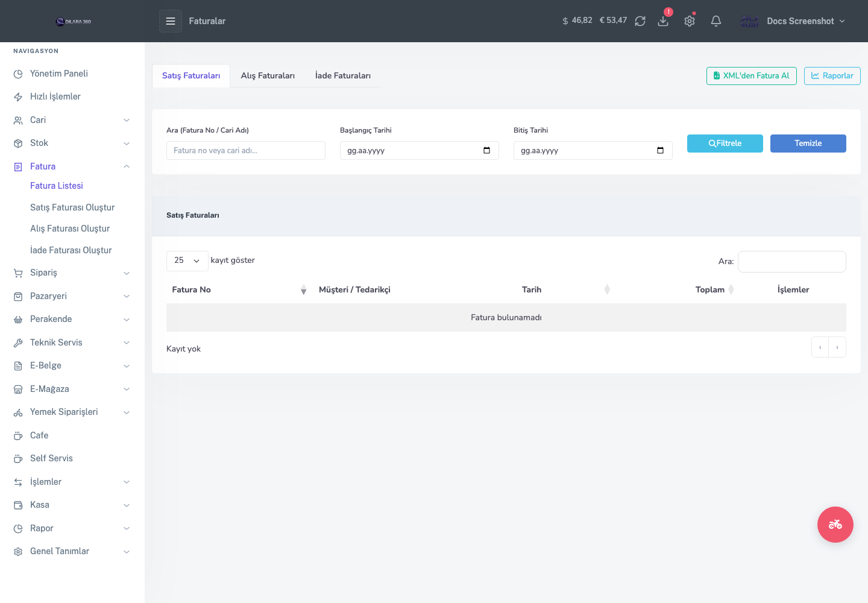Viewport: 868px width, 603px height.
Task: Open the settings gear in header
Action: (690, 21)
